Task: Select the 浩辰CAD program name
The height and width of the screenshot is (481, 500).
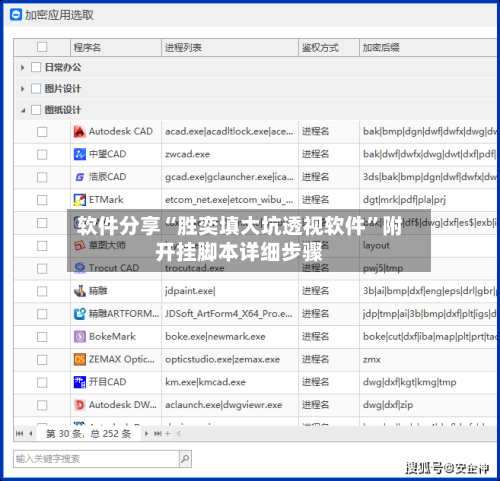Action: click(107, 177)
